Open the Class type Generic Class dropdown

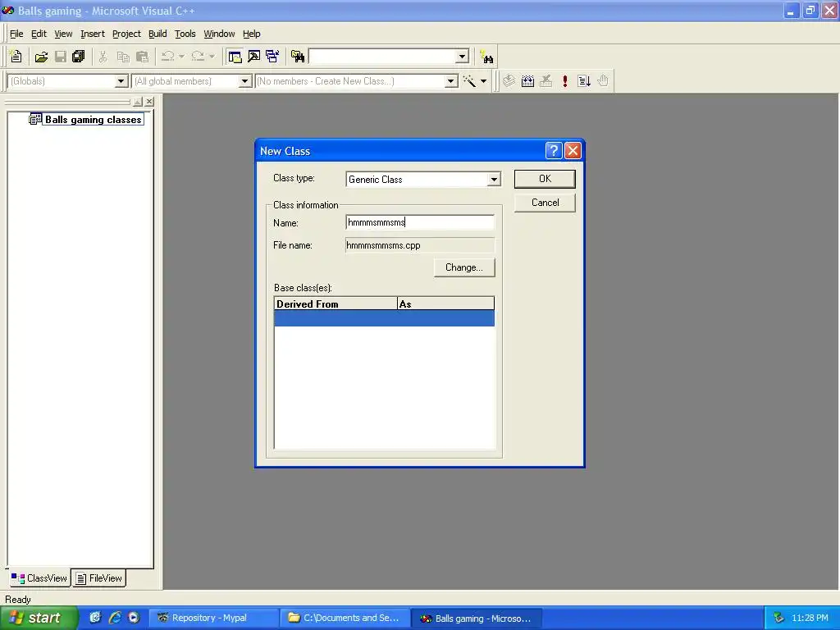tap(494, 180)
